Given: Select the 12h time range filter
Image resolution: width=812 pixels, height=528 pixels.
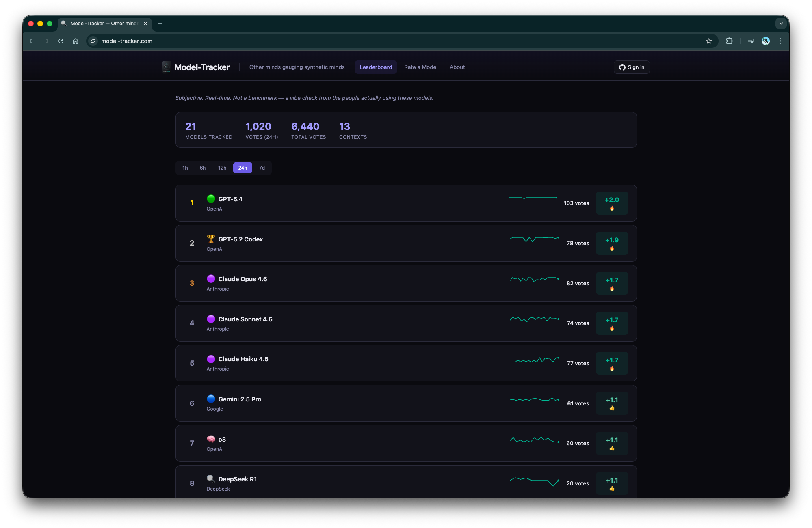Looking at the screenshot, I should tap(222, 168).
